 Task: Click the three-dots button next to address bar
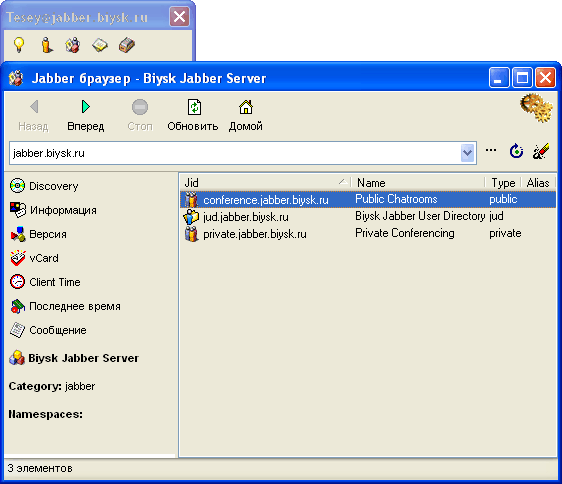491,150
